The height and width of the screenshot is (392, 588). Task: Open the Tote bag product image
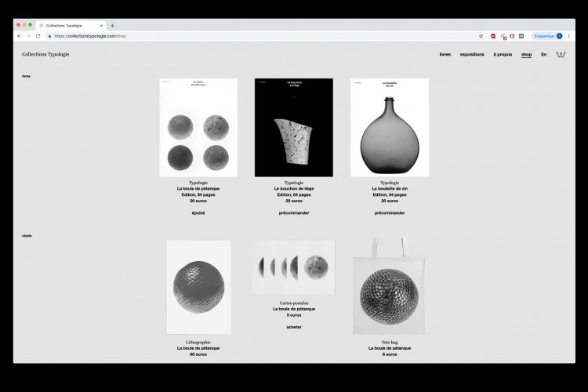point(390,286)
